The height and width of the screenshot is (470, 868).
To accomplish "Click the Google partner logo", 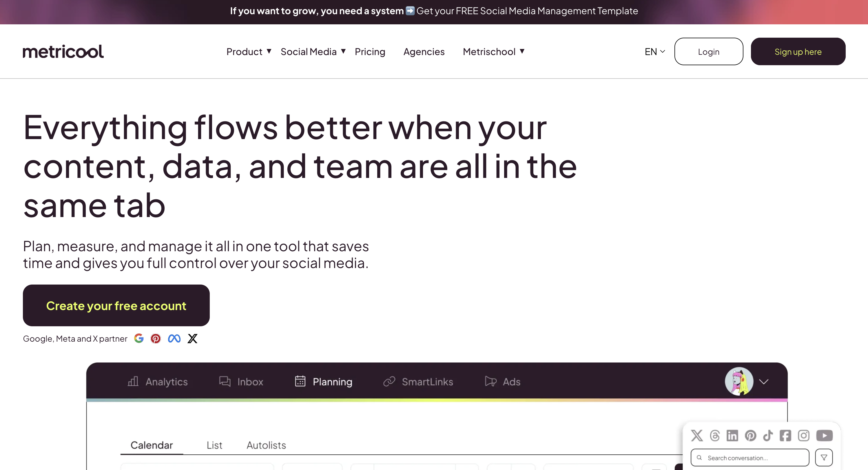I will coord(139,338).
